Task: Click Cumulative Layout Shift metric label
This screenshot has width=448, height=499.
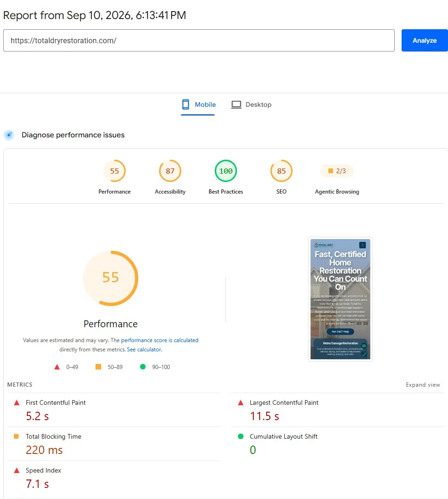Action: tap(283, 436)
